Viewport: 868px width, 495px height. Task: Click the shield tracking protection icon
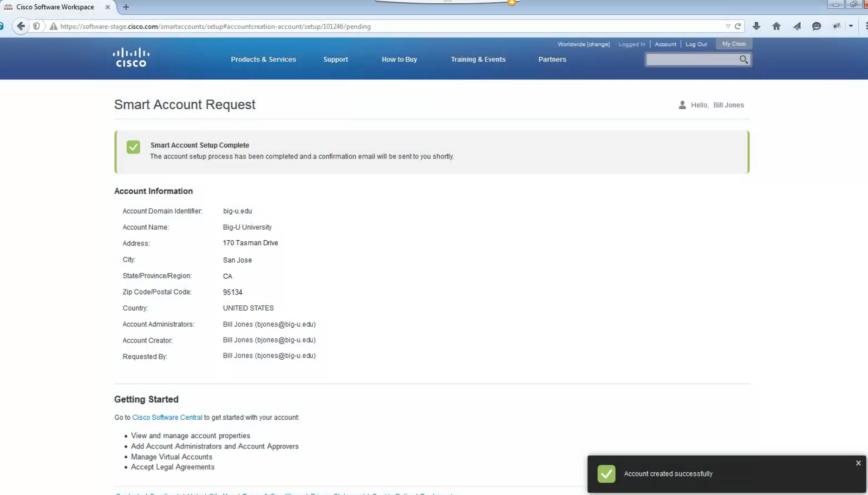tap(36, 26)
